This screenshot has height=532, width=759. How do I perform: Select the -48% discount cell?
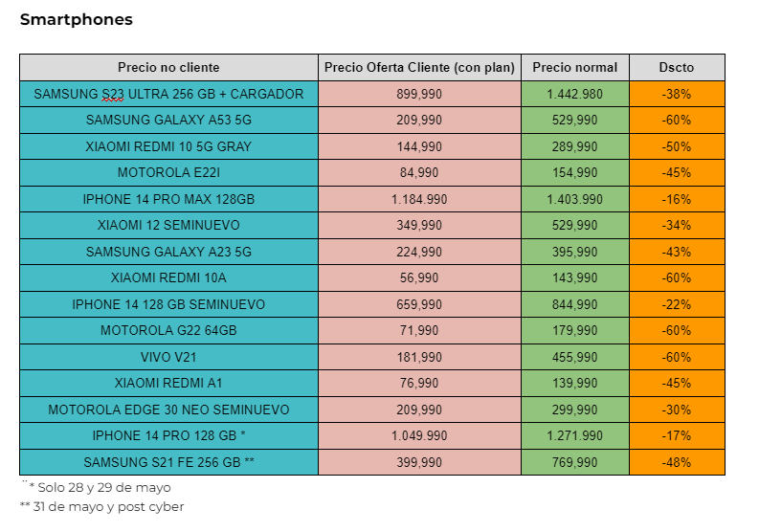[677, 462]
